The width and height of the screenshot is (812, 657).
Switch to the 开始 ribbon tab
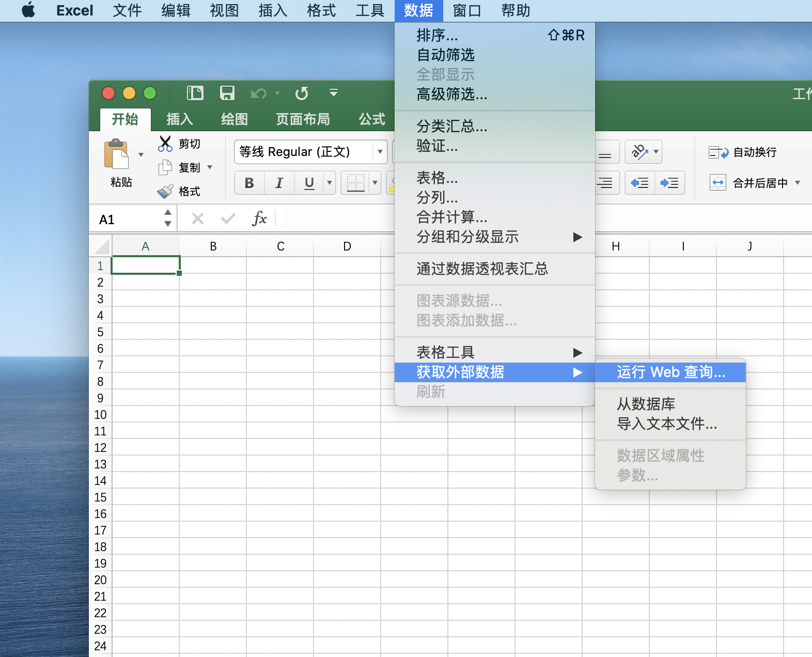coord(125,119)
